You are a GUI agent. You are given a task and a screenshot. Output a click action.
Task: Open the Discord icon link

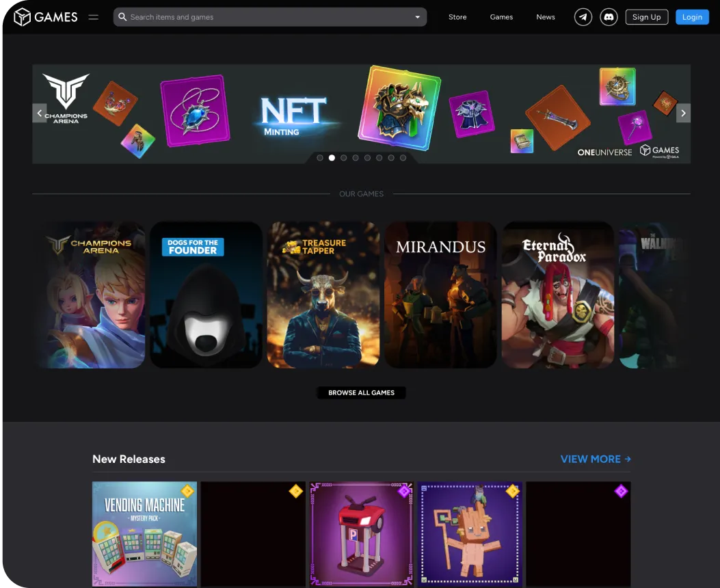[609, 17]
